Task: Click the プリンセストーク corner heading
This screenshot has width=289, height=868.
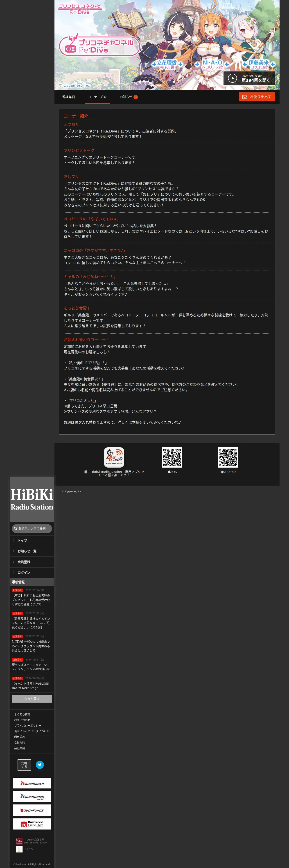Action: (x=79, y=151)
